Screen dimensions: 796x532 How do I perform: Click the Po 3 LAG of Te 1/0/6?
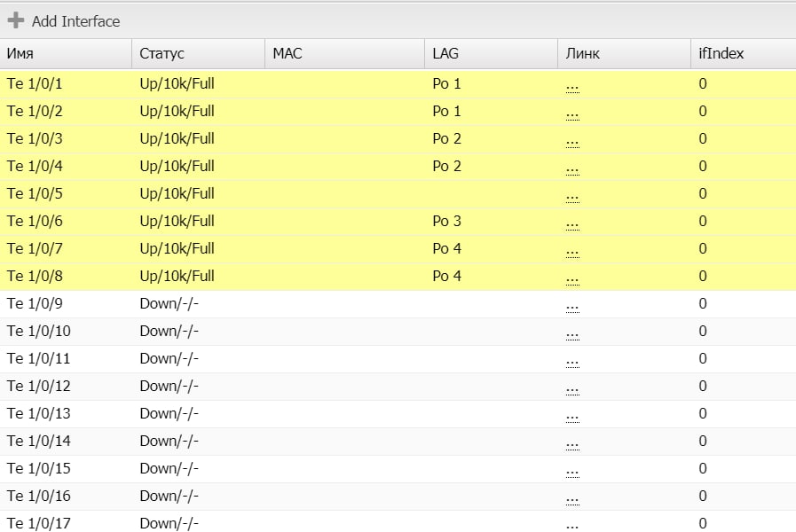tap(446, 221)
